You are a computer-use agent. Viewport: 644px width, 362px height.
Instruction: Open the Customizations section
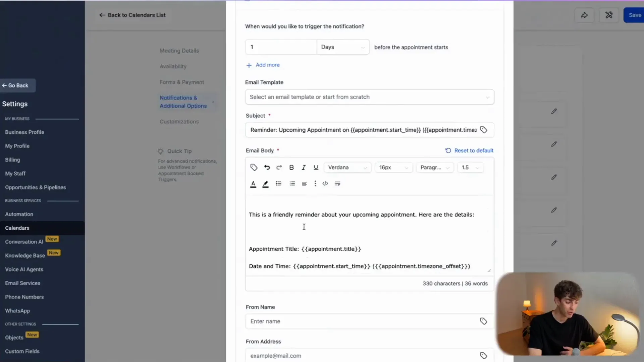coord(179,122)
